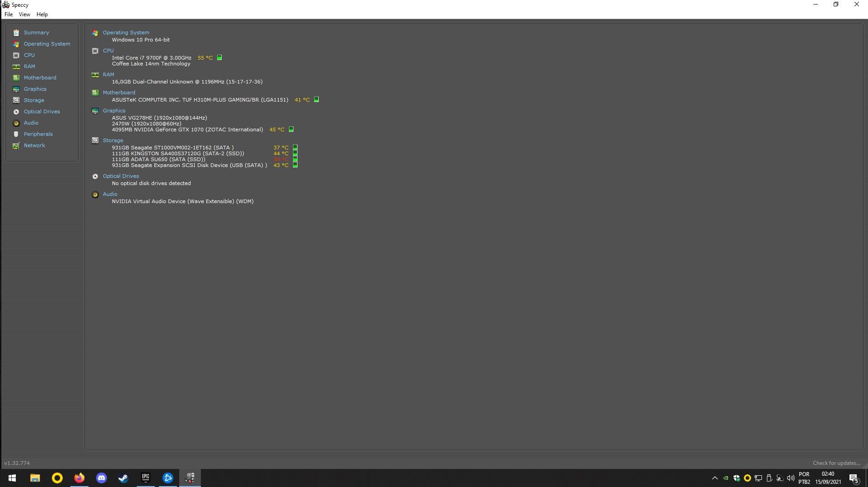The width and height of the screenshot is (868, 487).
Task: Click the Seagate Expansion temperature indicator
Action: [295, 165]
